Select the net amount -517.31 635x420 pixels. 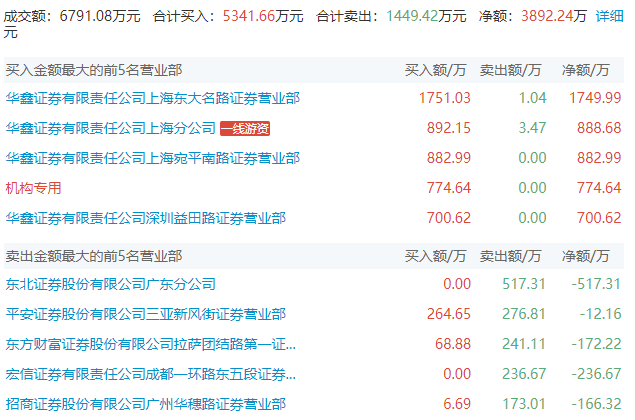tap(596, 284)
